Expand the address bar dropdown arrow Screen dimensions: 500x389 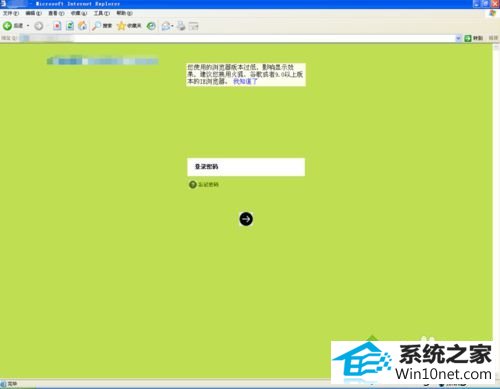(x=458, y=38)
